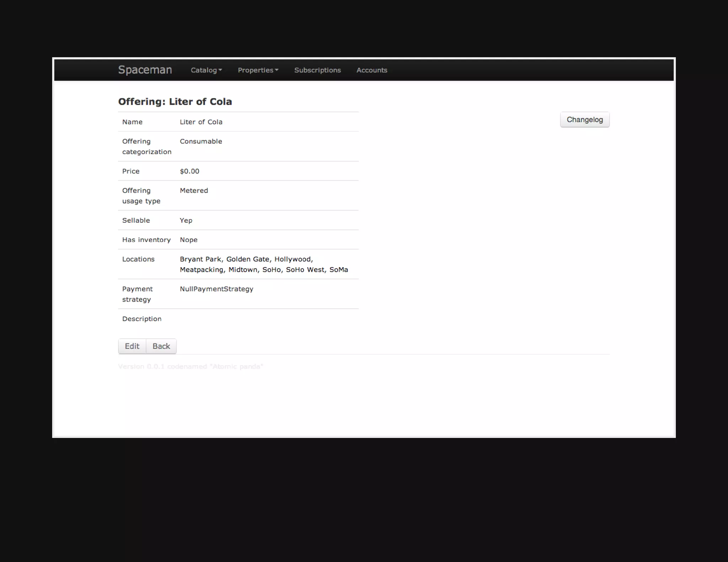Viewport: 728px width, 562px height.
Task: Click the Properties caret arrow
Action: 277,70
